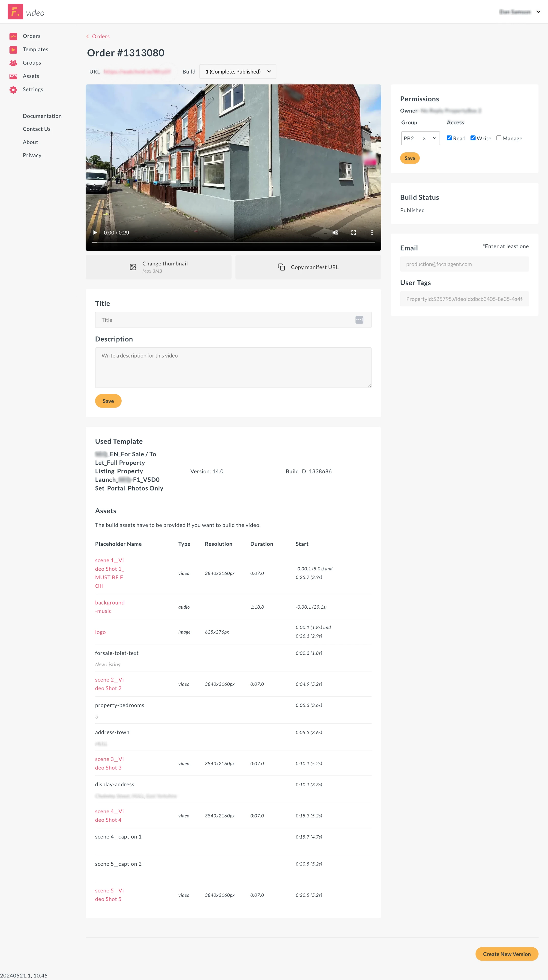The image size is (548, 980).
Task: Click the Orders sidebar icon
Action: [13, 36]
